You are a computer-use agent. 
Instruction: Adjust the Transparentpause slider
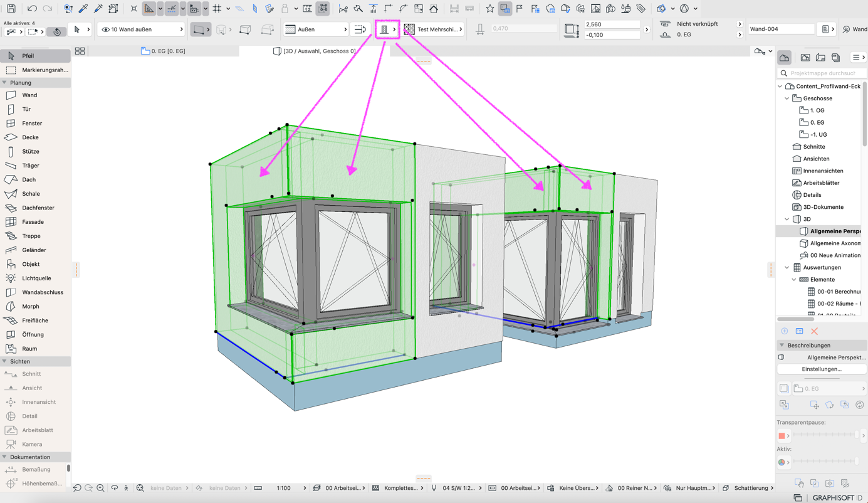[x=826, y=435]
